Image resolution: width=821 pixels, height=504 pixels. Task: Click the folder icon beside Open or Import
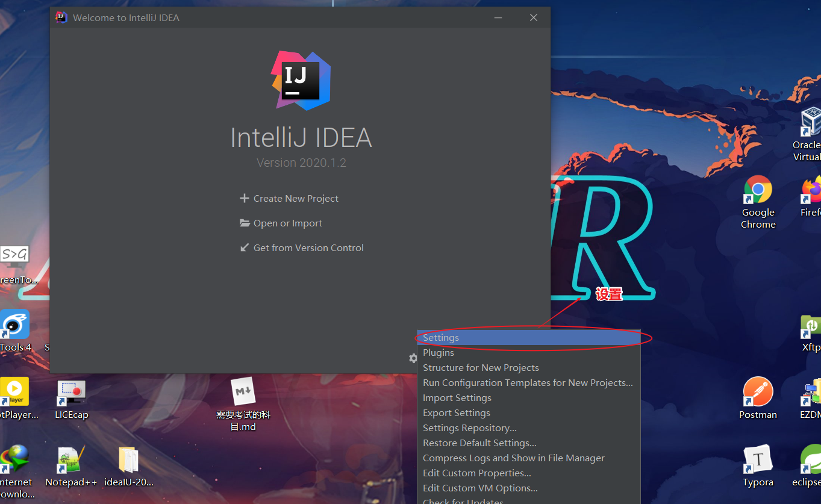point(245,223)
